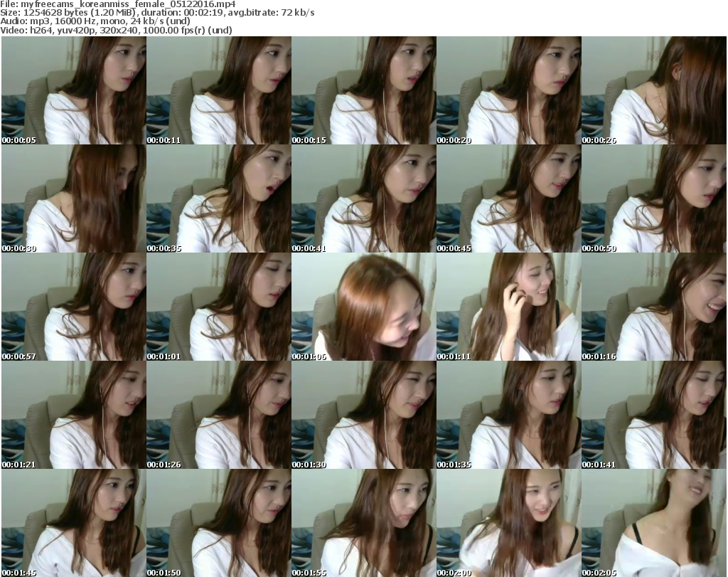Select the final frame at 00:02:05
Viewport: 728px width, 577px height.
click(654, 523)
